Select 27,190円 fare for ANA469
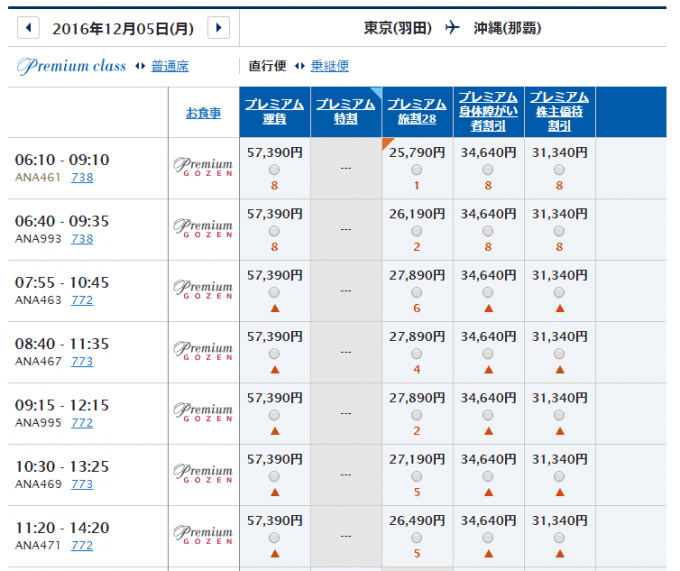The height and width of the screenshot is (571, 680). (x=416, y=476)
